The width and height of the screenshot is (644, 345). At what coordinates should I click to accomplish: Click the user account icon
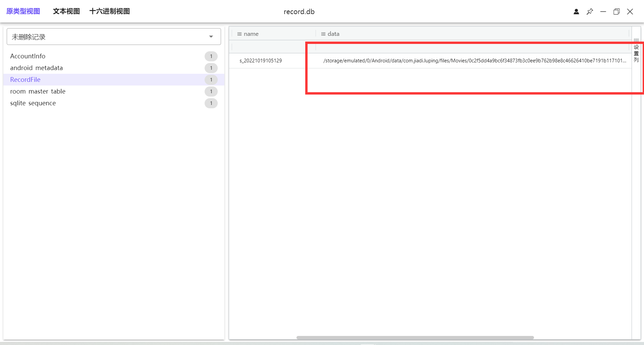(576, 12)
